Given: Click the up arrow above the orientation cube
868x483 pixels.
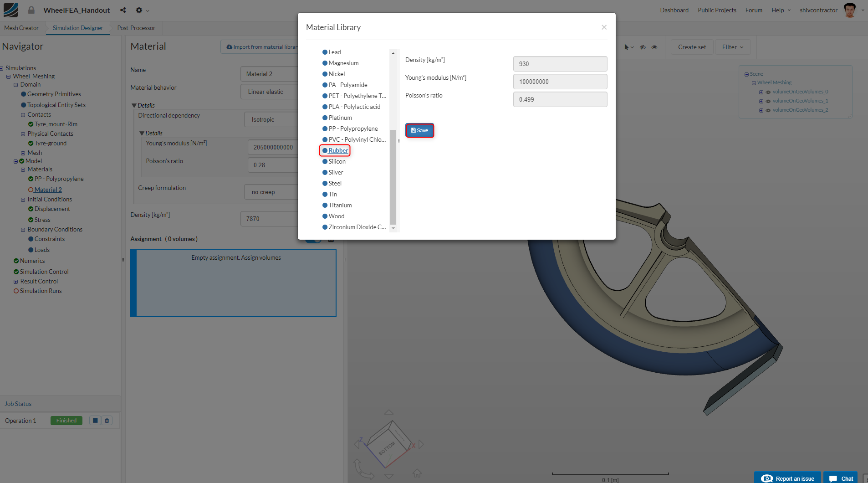Looking at the screenshot, I should [x=388, y=412].
